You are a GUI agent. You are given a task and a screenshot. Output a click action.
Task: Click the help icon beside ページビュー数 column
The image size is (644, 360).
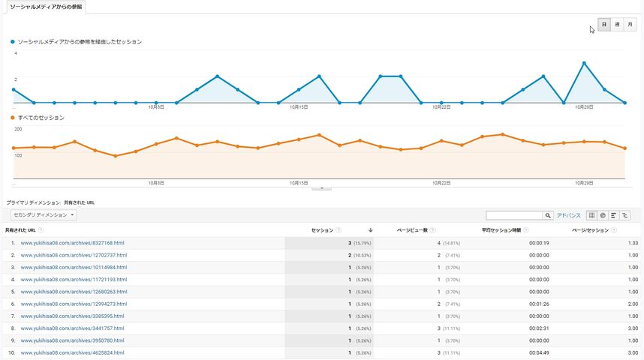coord(432,230)
